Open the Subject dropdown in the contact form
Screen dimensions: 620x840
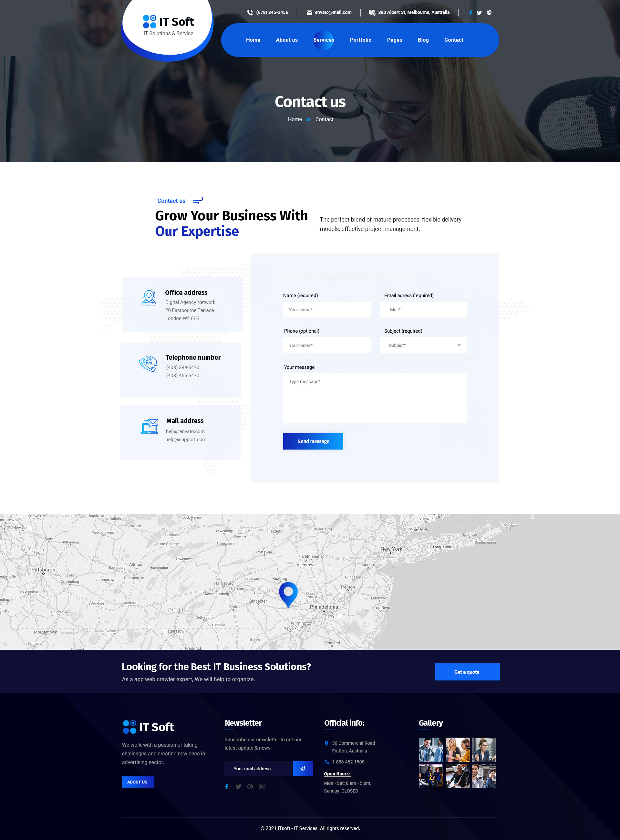423,345
